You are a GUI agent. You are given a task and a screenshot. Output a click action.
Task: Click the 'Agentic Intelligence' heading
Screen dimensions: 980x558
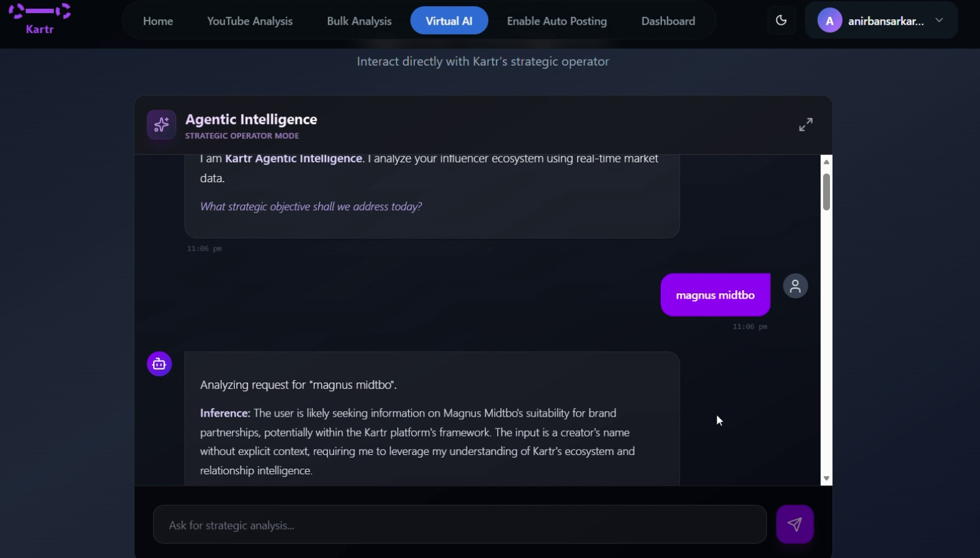(251, 119)
